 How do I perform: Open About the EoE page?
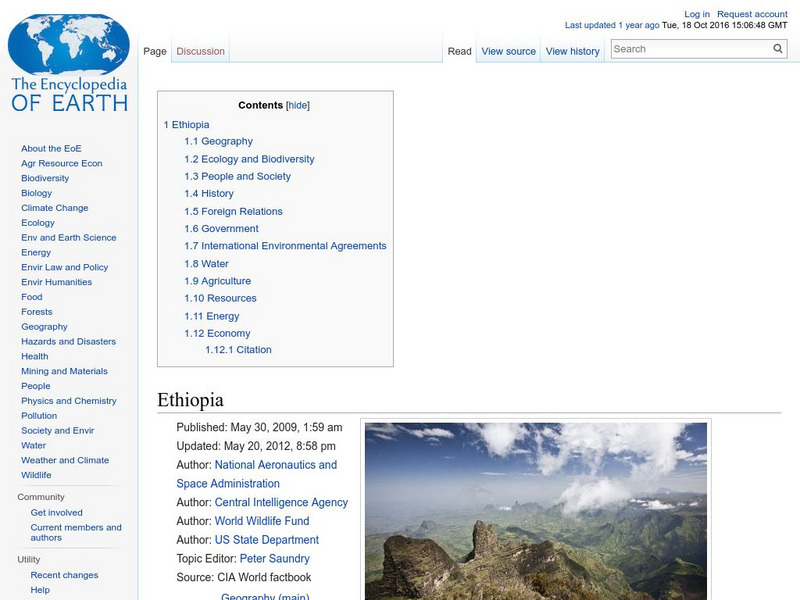(51, 148)
